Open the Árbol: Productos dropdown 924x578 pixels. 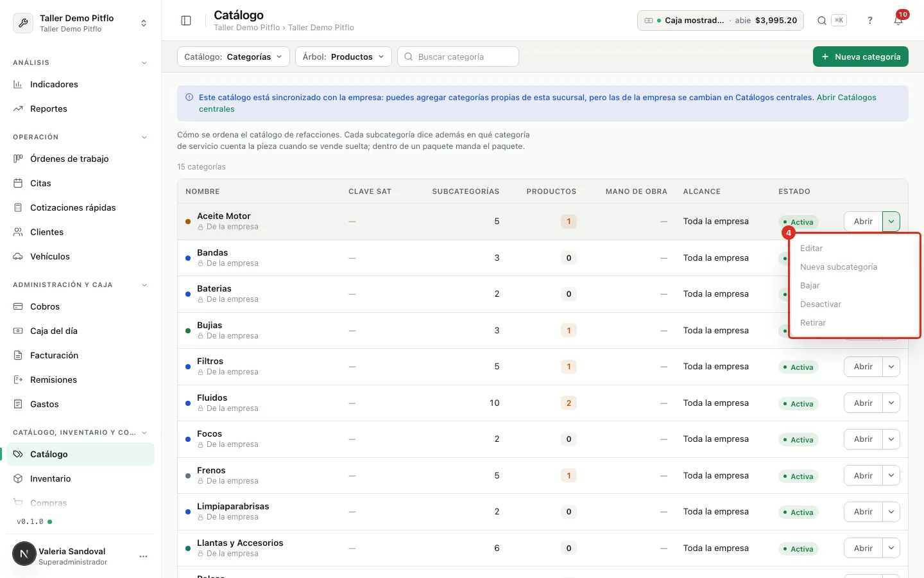(x=343, y=57)
